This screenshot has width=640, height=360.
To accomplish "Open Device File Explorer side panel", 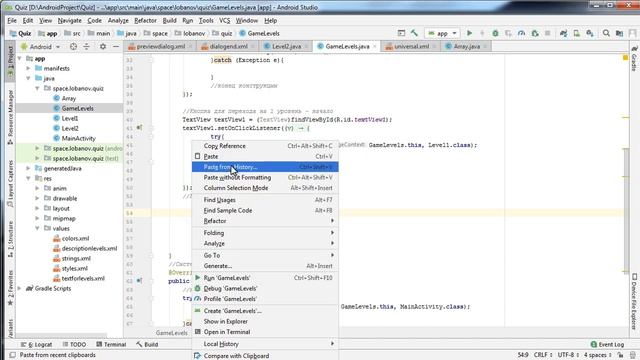I will (x=634, y=301).
